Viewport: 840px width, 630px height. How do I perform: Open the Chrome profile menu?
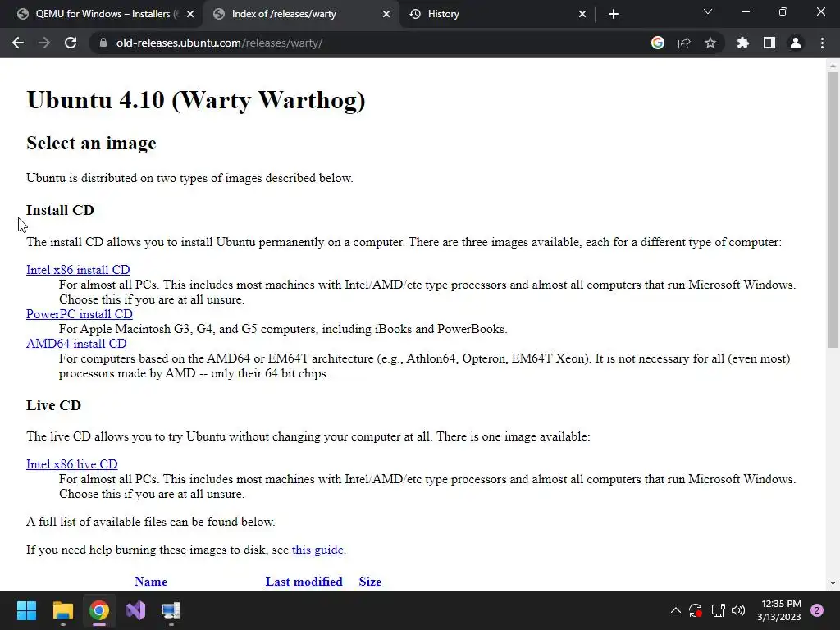[x=796, y=43]
